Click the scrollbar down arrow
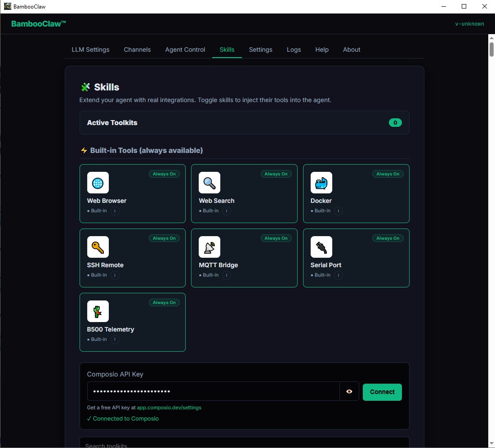The height and width of the screenshot is (448, 495). pyautogui.click(x=491, y=444)
